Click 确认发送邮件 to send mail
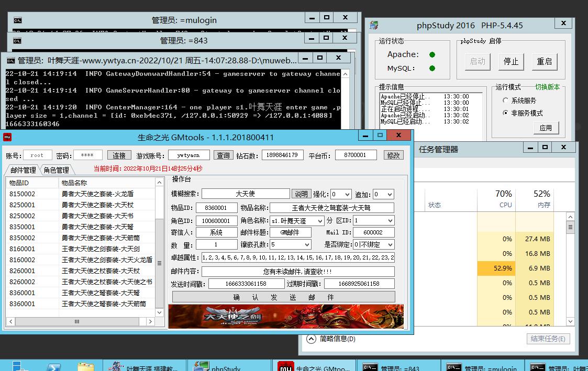The height and width of the screenshot is (371, 588). (x=283, y=297)
